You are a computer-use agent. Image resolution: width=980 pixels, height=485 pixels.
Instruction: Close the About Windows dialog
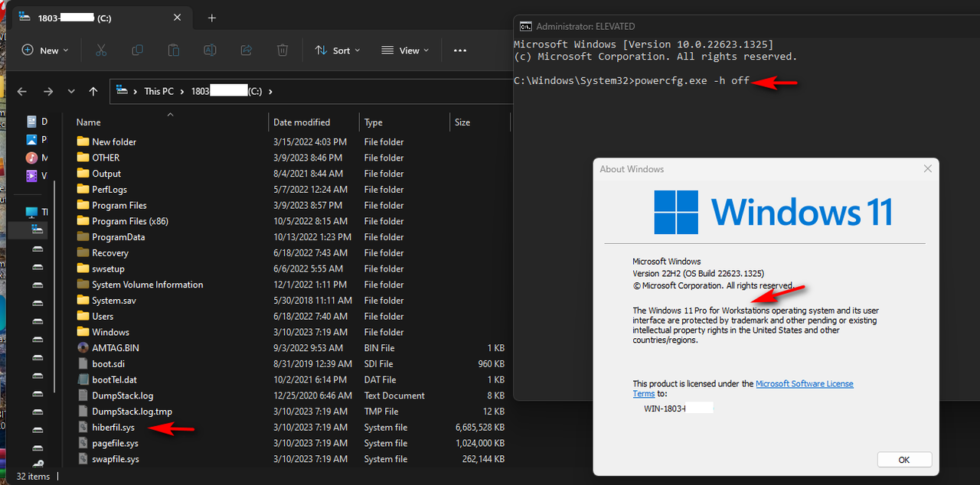coord(927,169)
